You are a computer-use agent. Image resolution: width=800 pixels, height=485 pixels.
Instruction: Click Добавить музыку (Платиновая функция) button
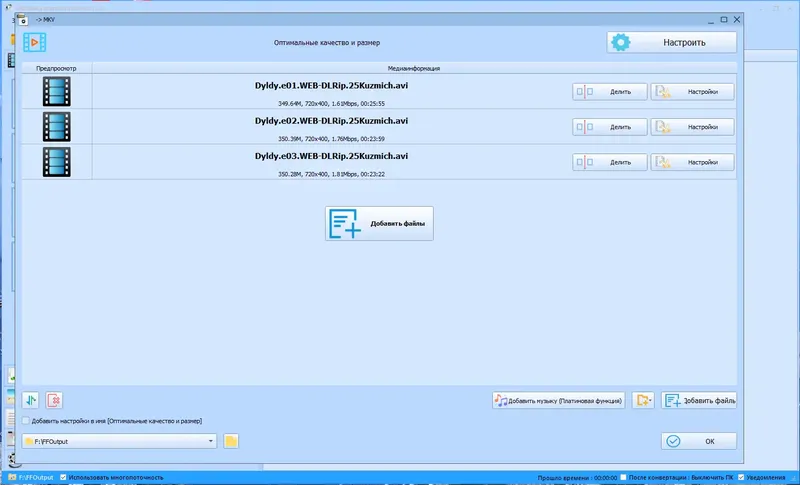559,400
